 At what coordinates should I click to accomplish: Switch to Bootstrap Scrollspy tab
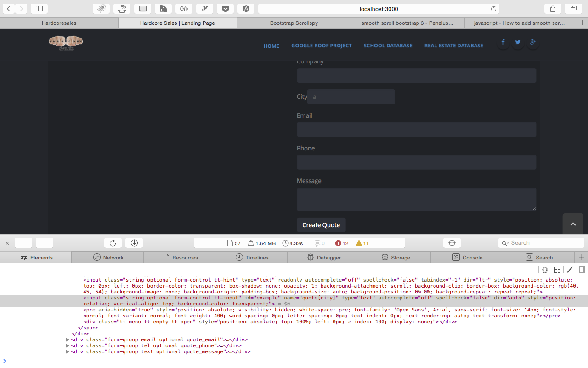tap(294, 23)
